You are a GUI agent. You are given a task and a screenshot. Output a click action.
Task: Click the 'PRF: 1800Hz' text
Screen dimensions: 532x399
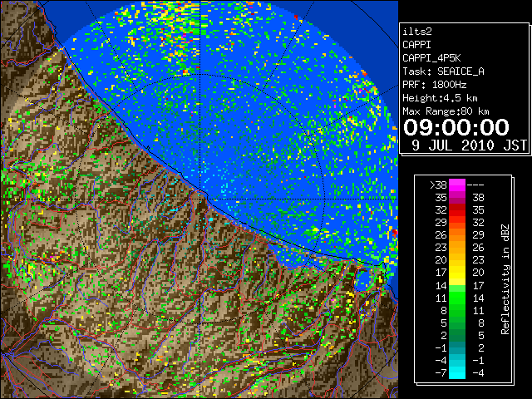435,85
